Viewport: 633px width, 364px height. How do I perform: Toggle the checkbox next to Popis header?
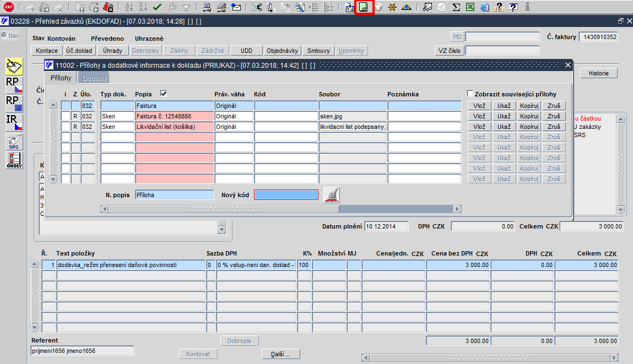164,94
